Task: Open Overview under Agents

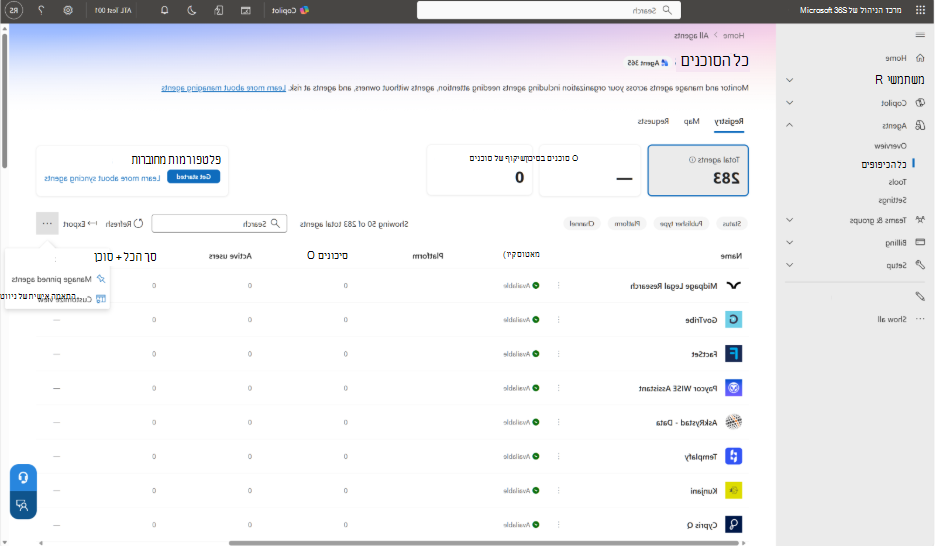Action: (890, 146)
